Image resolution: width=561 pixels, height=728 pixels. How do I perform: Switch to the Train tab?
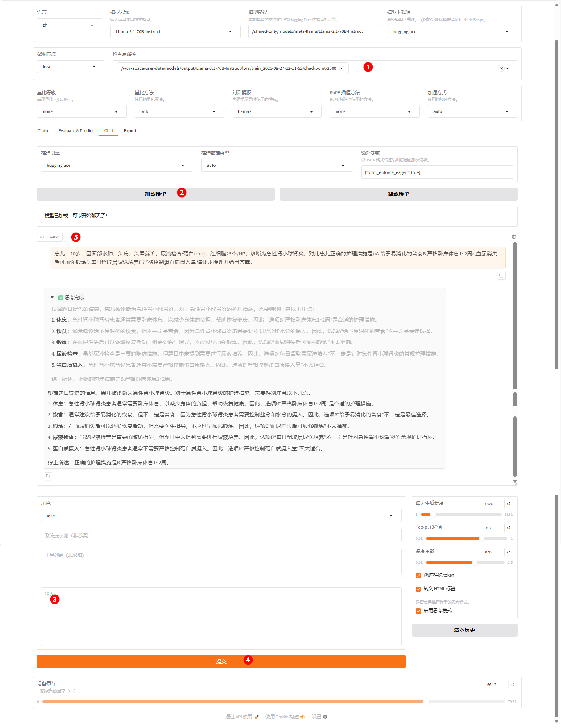coord(43,131)
